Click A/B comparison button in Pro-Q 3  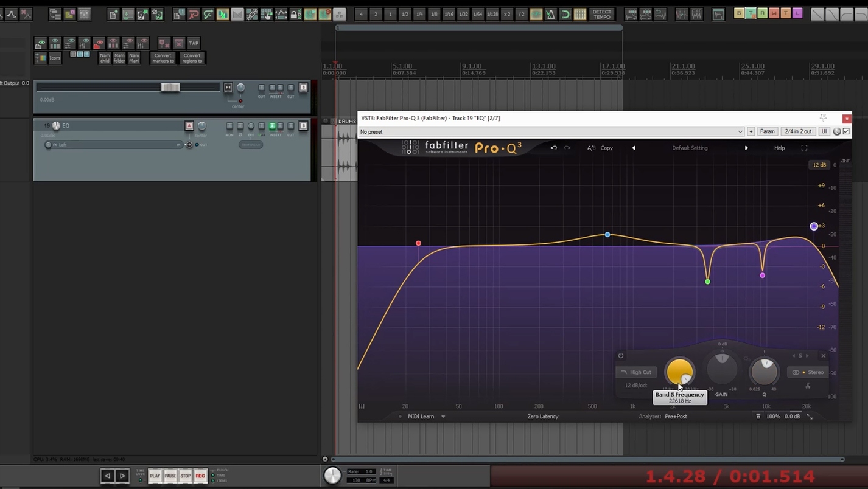(x=591, y=148)
